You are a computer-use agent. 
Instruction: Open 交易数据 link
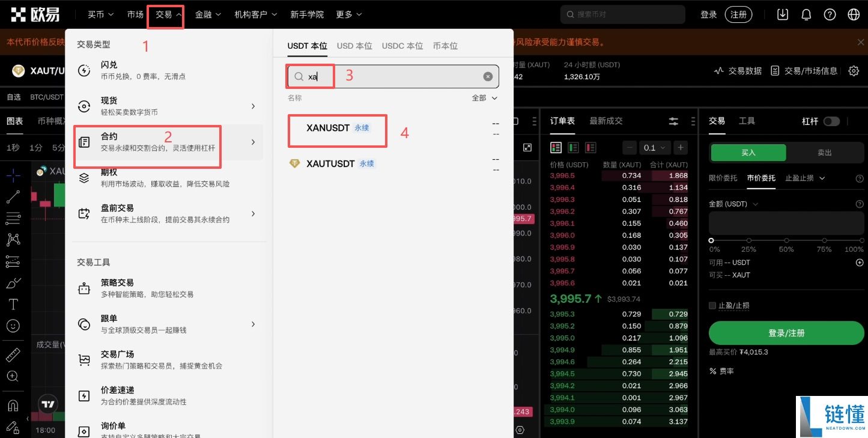tap(738, 71)
